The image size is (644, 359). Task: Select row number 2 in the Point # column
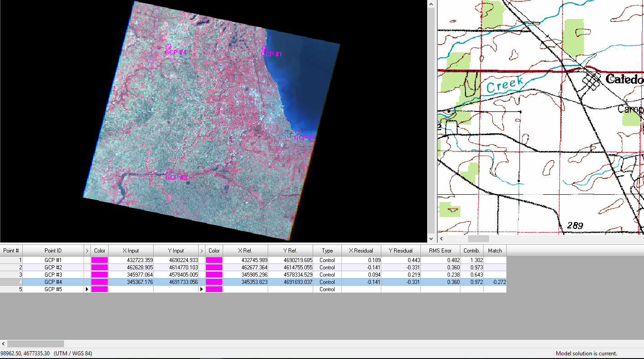click(11, 268)
